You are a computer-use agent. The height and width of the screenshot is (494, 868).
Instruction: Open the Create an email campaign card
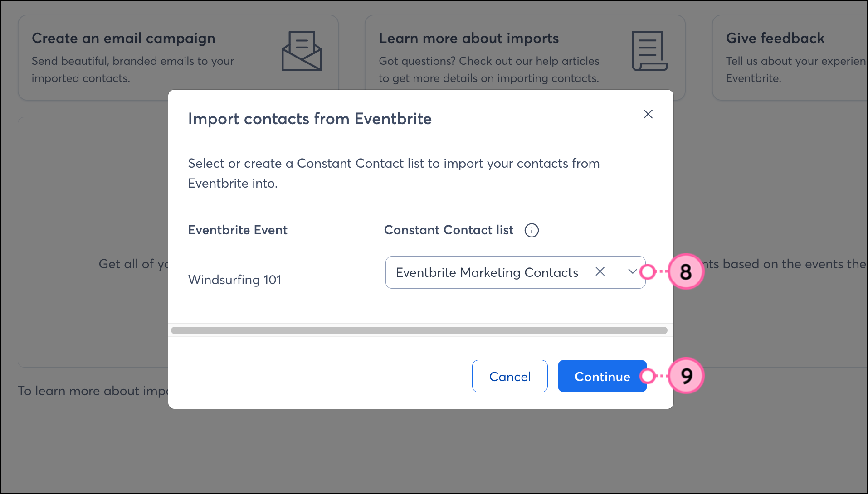point(123,39)
